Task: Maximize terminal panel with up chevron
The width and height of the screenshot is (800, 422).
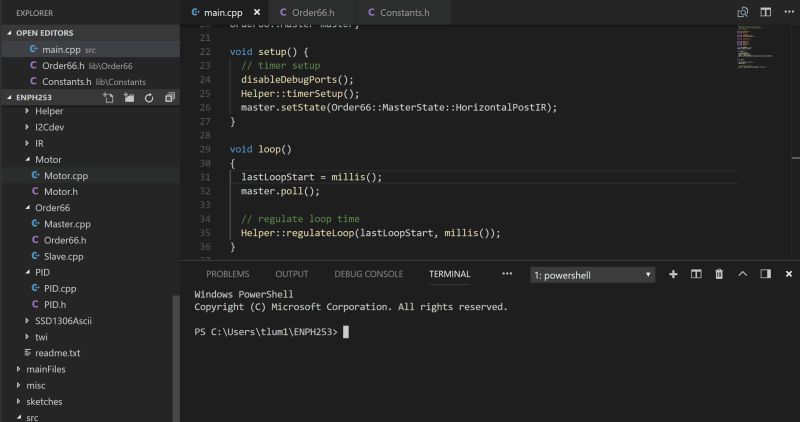Action: click(742, 275)
